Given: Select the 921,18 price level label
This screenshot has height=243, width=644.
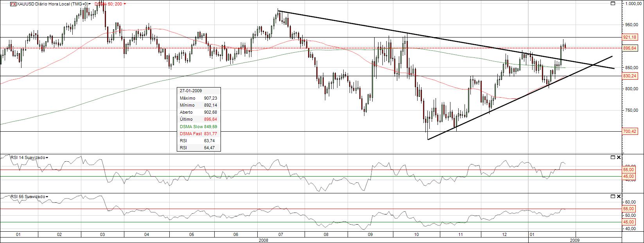Looking at the screenshot, I should tap(630, 38).
